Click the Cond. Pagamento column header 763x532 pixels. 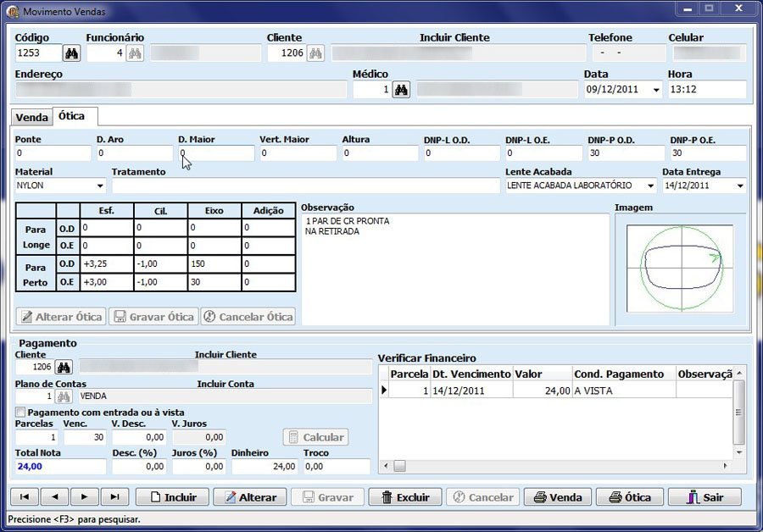pyautogui.click(x=624, y=374)
